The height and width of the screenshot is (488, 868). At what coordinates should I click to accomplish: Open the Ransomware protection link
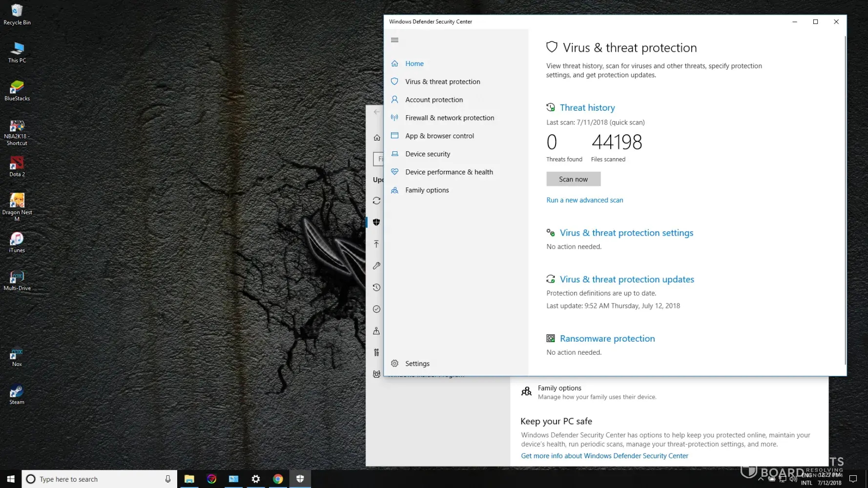coord(607,339)
